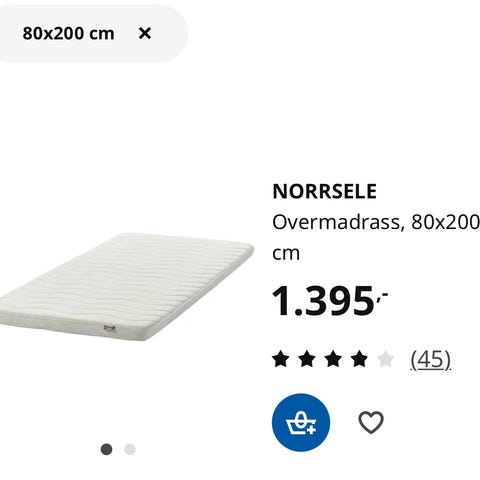Click the 1.395 price label
Viewport: 480px width, 480px height.
point(323,301)
